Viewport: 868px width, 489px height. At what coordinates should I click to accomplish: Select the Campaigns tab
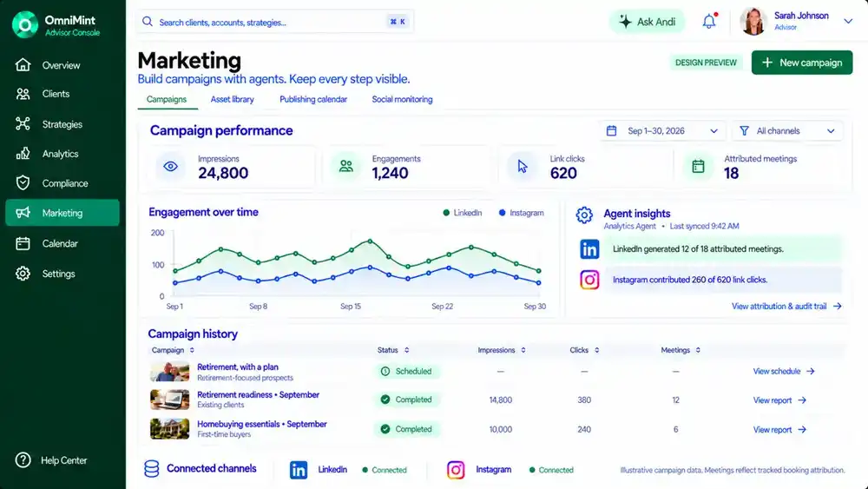click(167, 100)
